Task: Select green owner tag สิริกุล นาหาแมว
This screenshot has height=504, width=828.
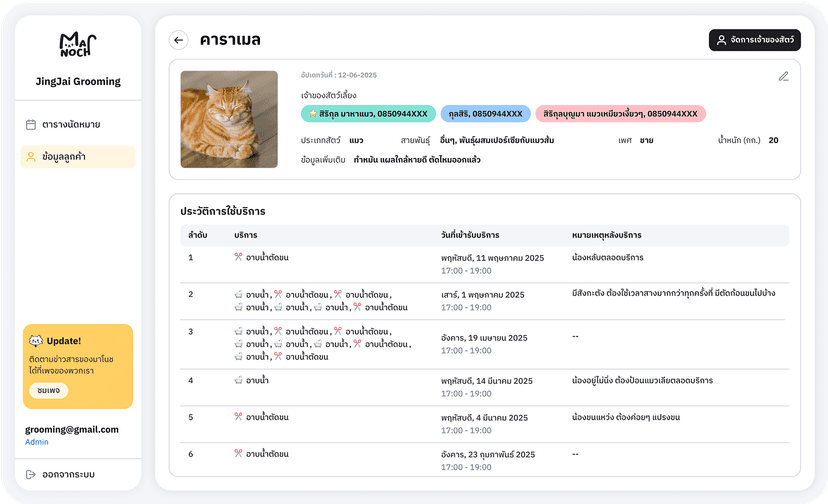Action: pos(367,114)
